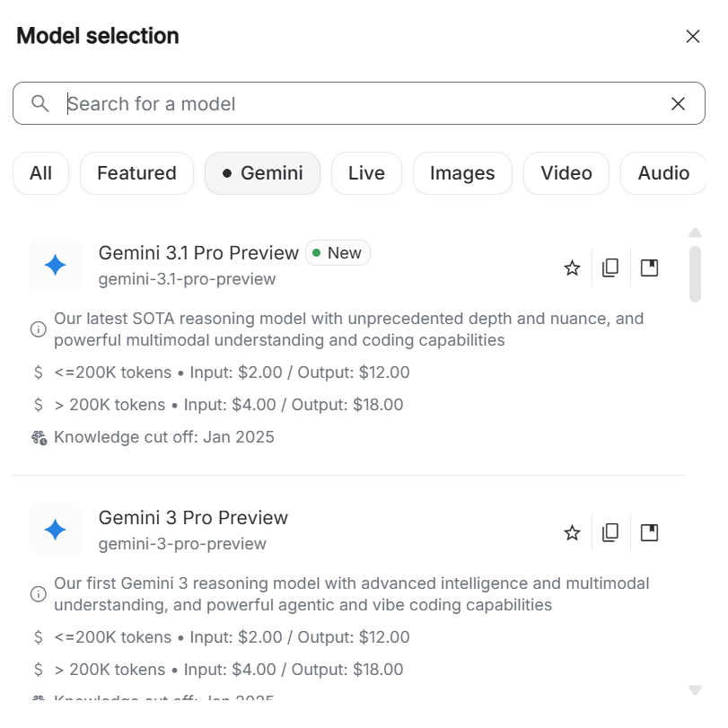The image size is (728, 728).
Task: Click the Search for a model field
Action: tap(359, 104)
